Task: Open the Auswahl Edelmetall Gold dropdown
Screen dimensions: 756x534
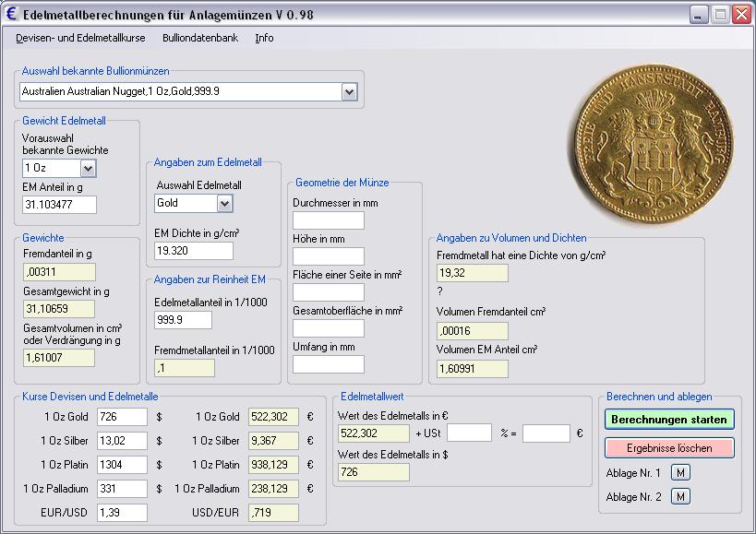Action: [x=224, y=203]
